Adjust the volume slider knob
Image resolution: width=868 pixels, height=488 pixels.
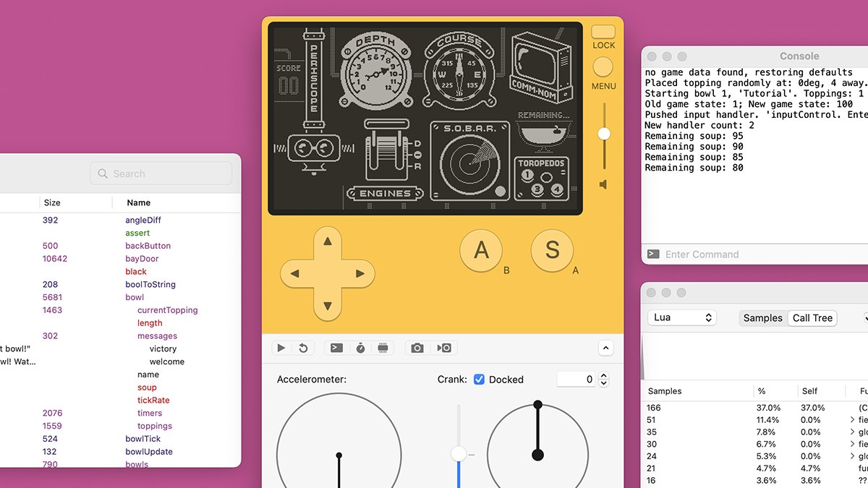[x=604, y=134]
